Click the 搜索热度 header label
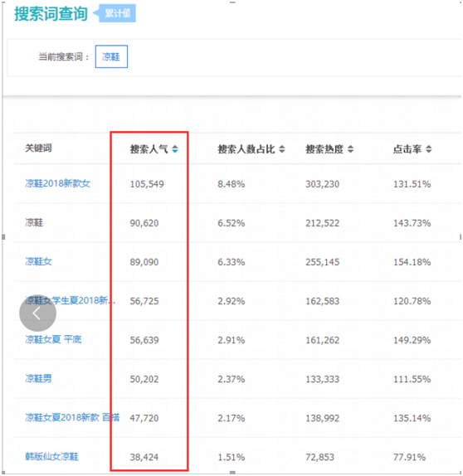The image size is (463, 476). coord(324,149)
